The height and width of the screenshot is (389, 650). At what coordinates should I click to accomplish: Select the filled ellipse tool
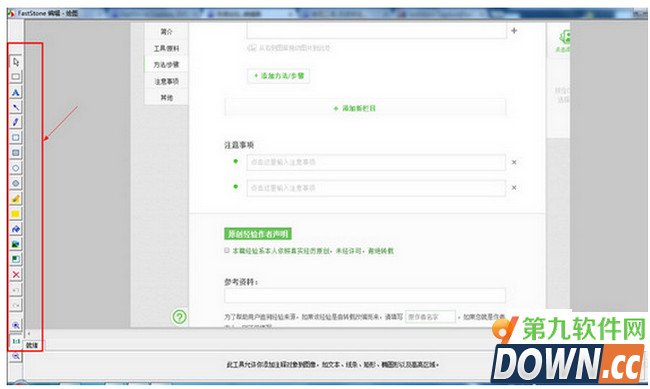[x=16, y=183]
